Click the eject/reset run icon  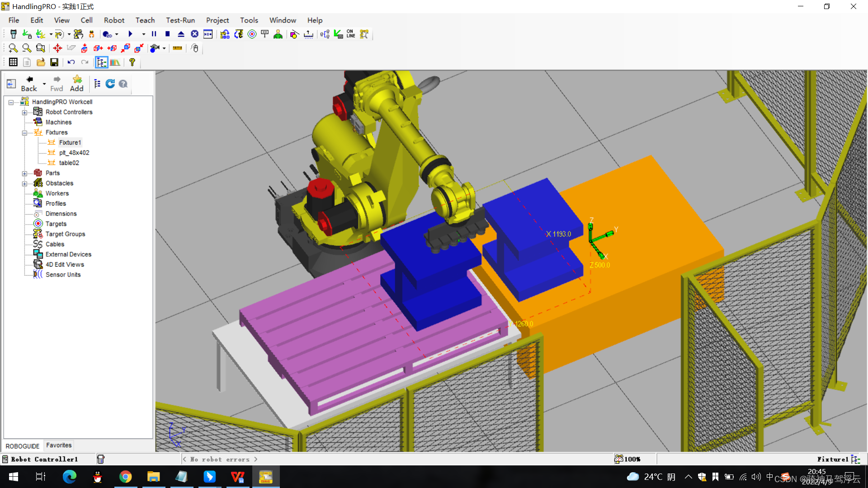[x=181, y=34]
